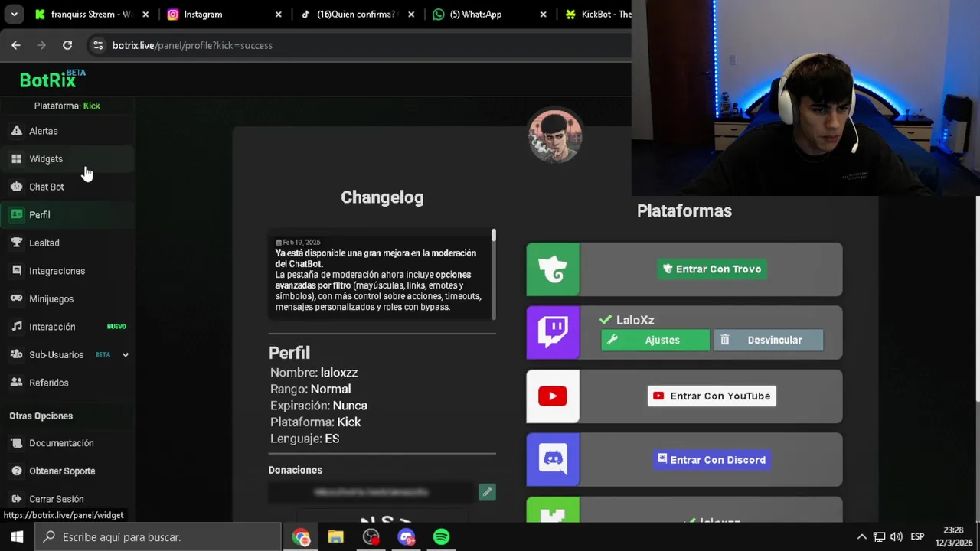This screenshot has height=551, width=980.
Task: Reload the page in browser toolbar
Action: point(67,45)
